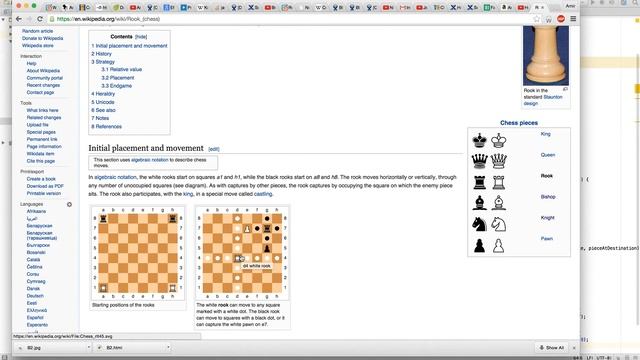This screenshot has width=640, height=360.
Task: Click the black pawn piece icon
Action: [x=479, y=245]
